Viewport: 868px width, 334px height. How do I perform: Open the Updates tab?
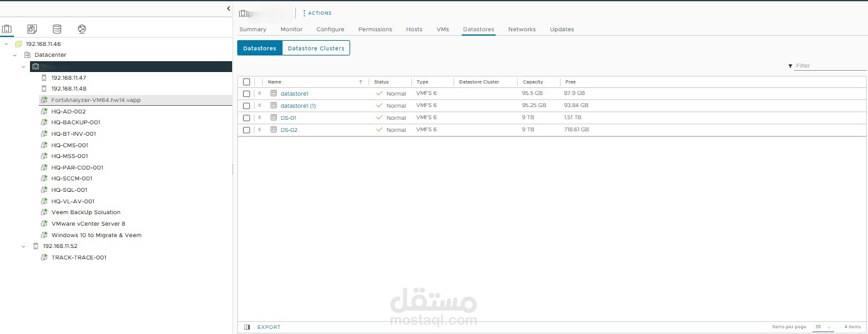pos(562,29)
